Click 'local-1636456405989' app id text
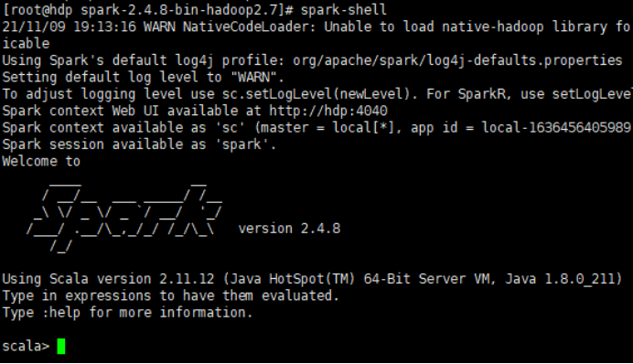633x364 pixels. (556, 127)
